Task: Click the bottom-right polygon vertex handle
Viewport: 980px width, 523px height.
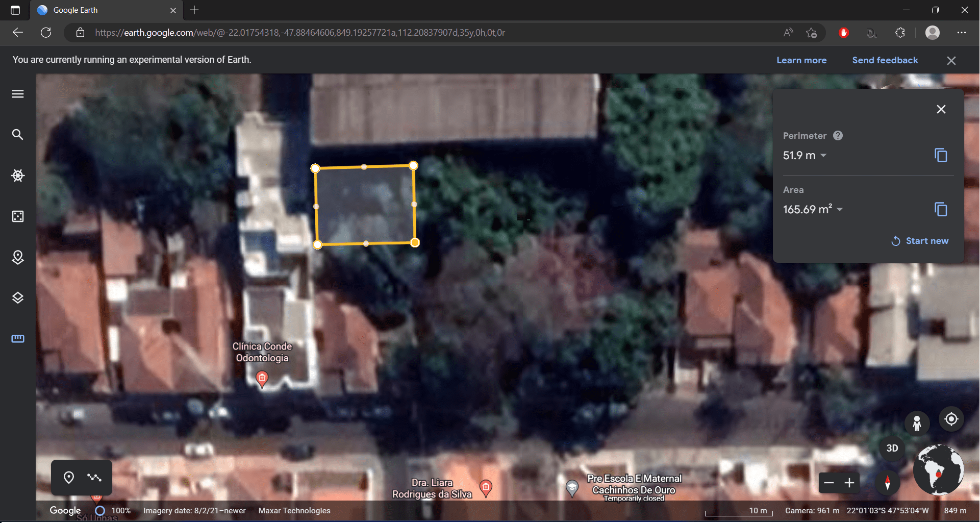Action: 415,243
